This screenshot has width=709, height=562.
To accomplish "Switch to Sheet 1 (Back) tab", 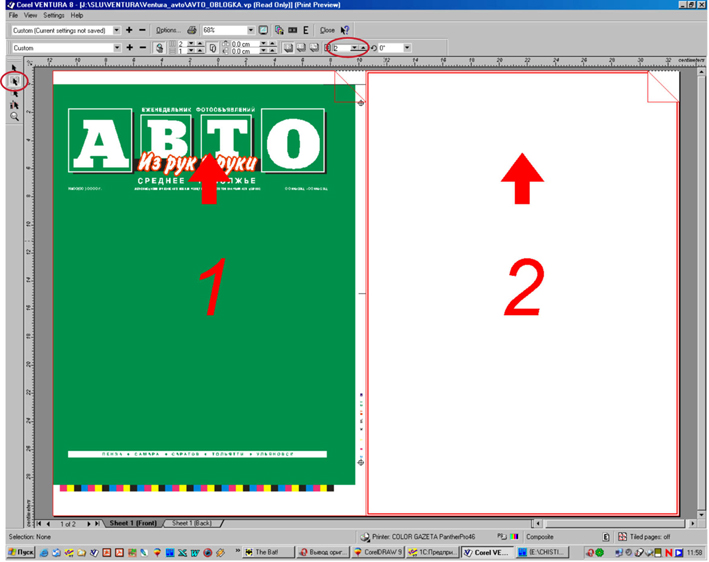I will (x=192, y=523).
